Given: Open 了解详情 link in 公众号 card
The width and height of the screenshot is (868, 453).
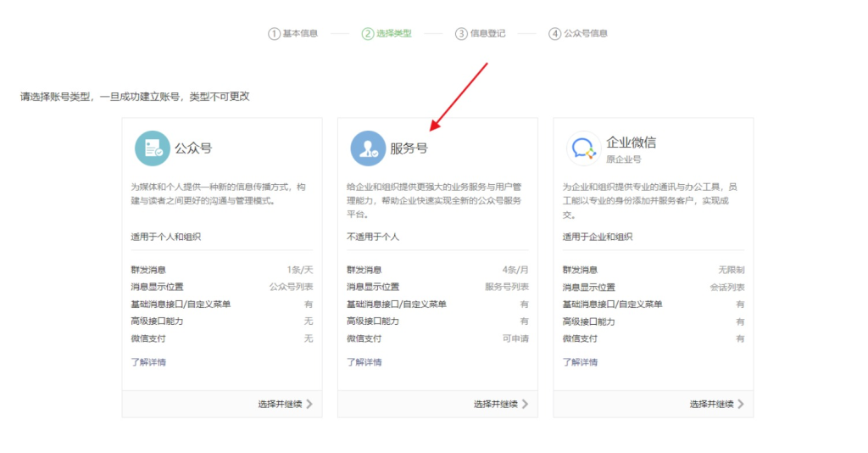Looking at the screenshot, I should (148, 362).
